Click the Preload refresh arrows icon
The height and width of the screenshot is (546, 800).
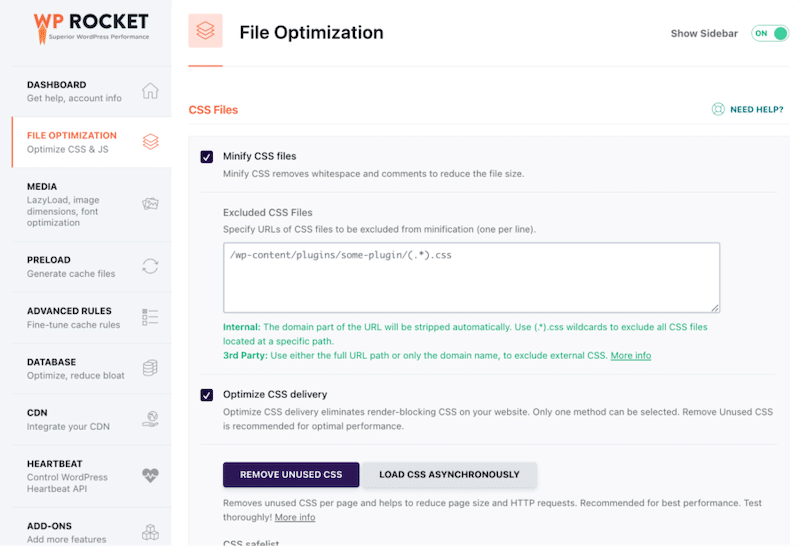tap(150, 266)
